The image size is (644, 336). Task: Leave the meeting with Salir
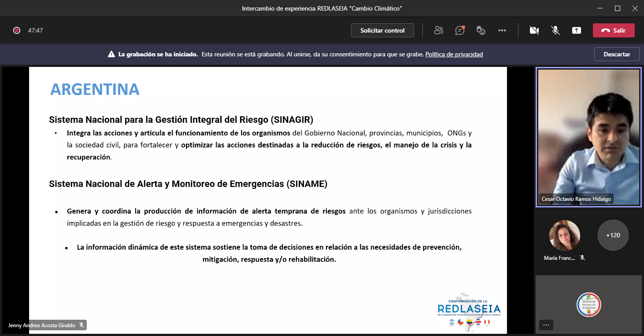614,30
